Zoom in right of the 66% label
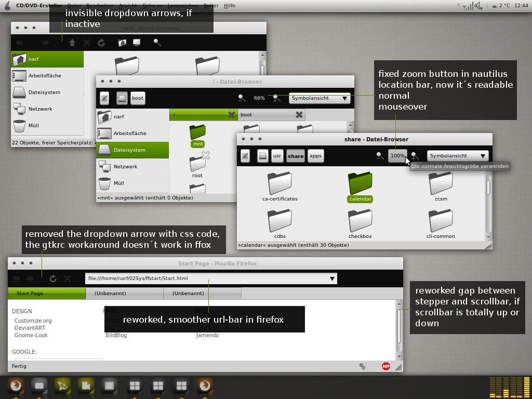The width and height of the screenshot is (532, 399). coord(277,98)
